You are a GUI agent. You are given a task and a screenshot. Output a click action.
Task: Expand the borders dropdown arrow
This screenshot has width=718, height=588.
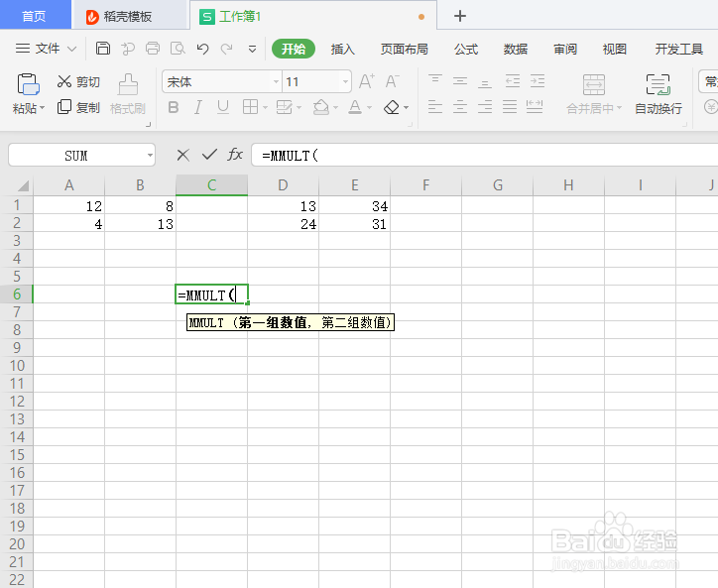coord(265,108)
